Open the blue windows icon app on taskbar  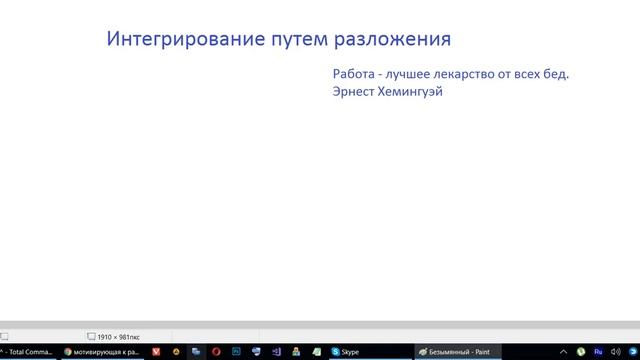(196, 352)
